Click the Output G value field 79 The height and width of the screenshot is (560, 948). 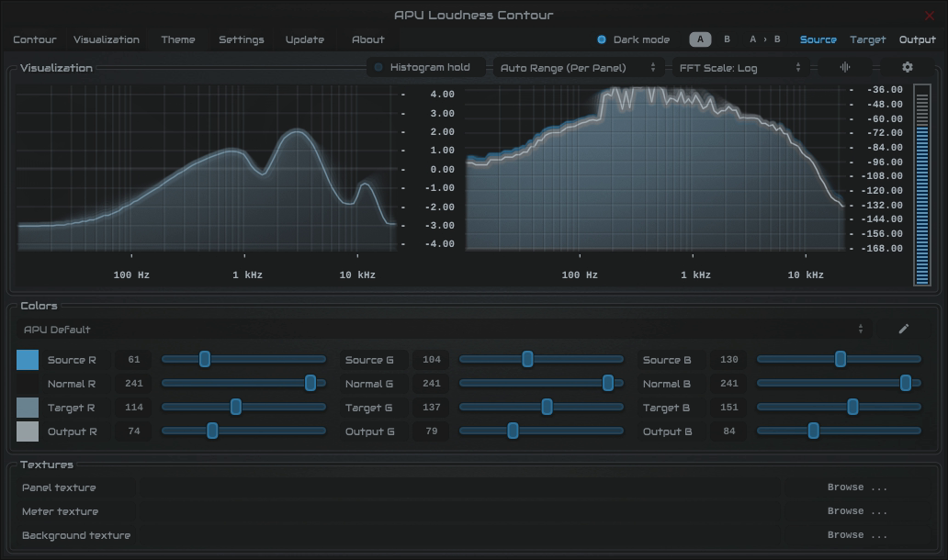[x=431, y=431]
